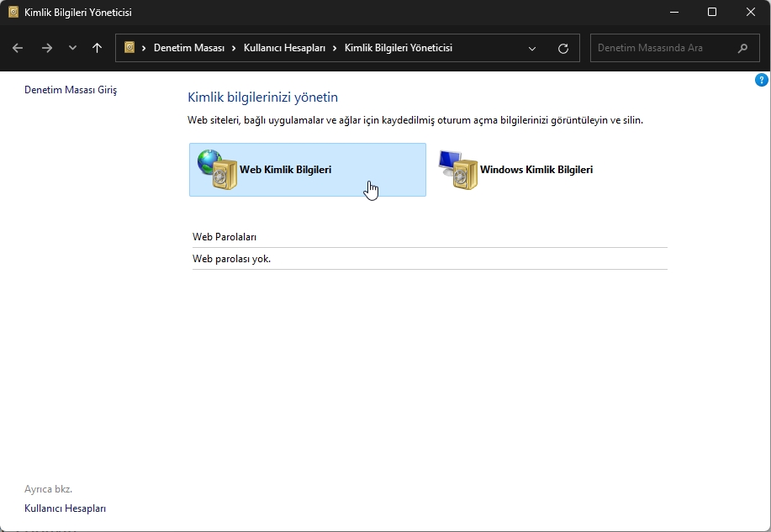This screenshot has height=532, width=771.
Task: Click the magnifier icon in the search box
Action: (742, 48)
